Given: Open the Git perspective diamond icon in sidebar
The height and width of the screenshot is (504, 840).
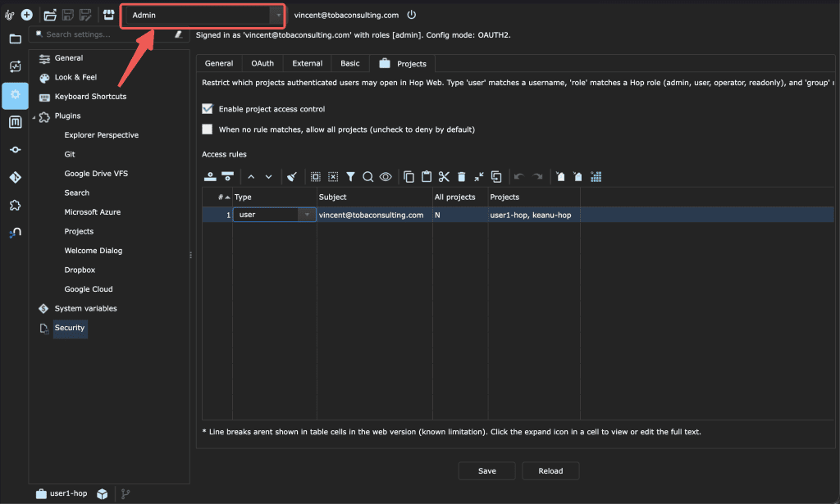Looking at the screenshot, I should click(x=15, y=177).
